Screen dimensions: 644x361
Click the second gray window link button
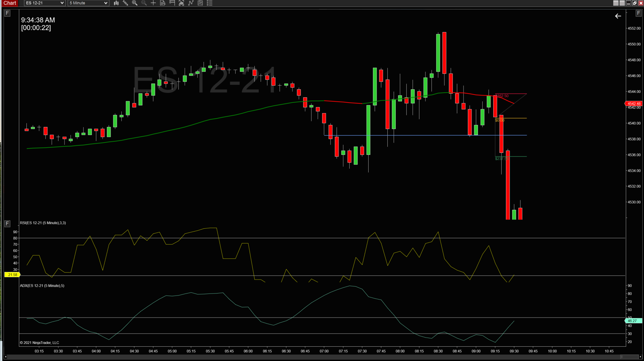(622, 3)
